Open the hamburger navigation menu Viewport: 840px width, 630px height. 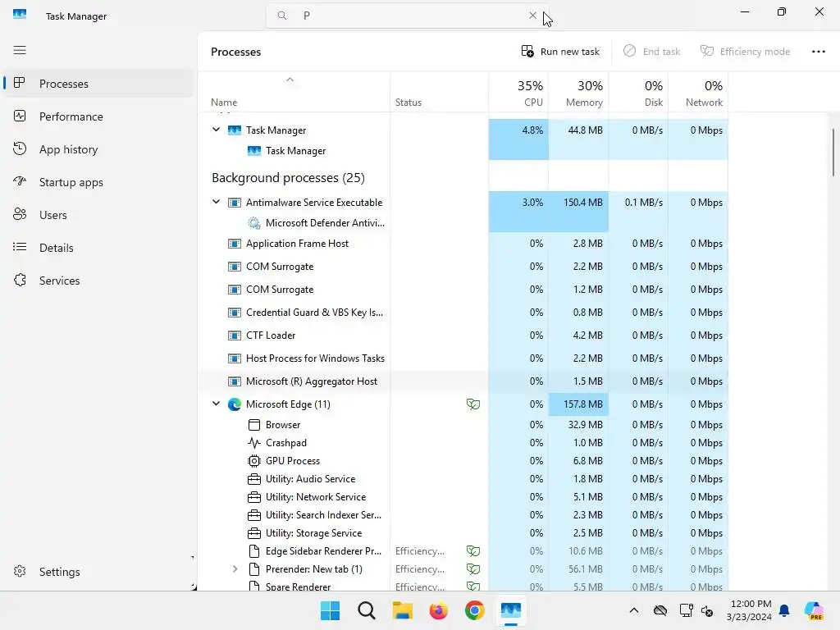click(20, 50)
